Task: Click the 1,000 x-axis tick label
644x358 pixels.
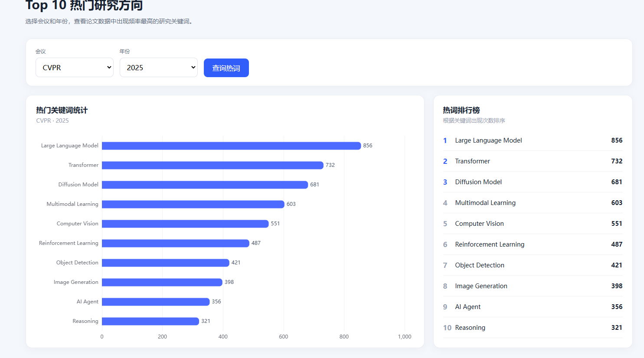Action: (405, 337)
